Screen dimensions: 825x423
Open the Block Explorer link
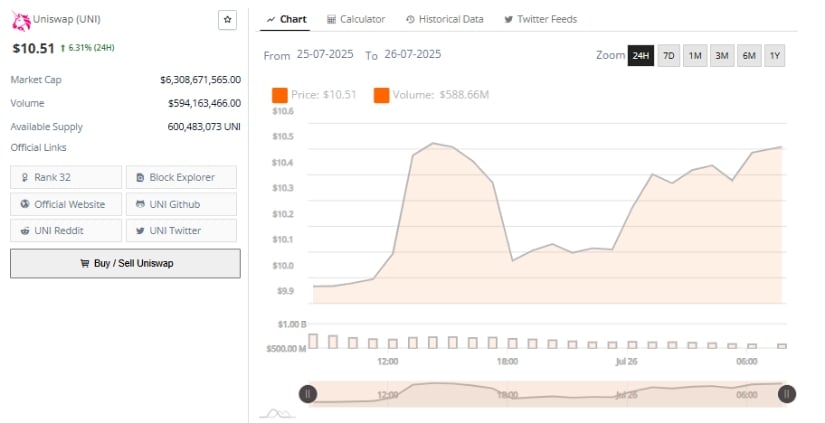coord(182,177)
